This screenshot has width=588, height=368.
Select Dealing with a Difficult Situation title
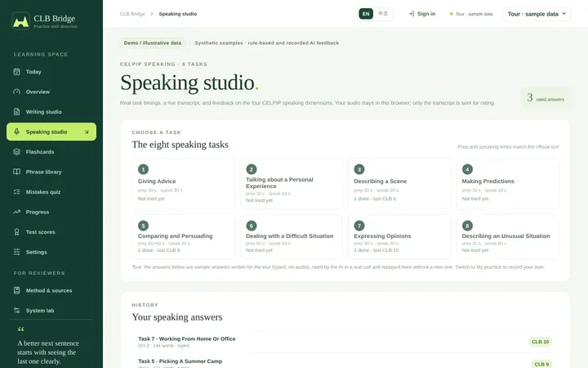289,236
